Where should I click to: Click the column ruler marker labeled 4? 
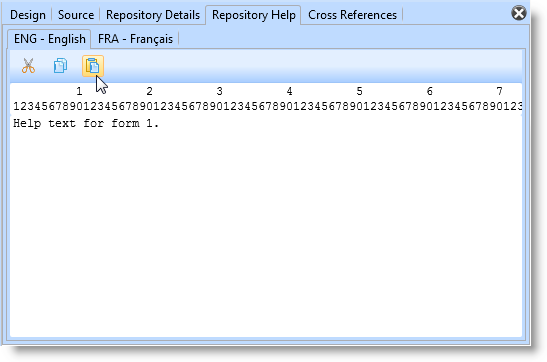pos(289,91)
